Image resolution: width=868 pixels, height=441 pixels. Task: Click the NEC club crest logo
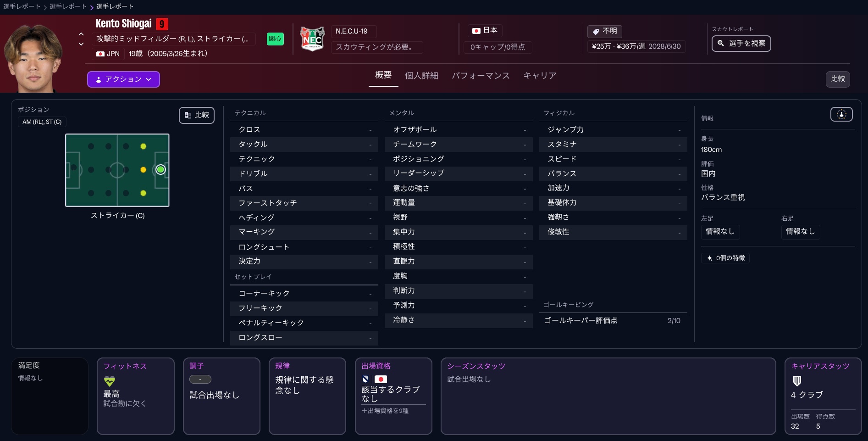coord(312,39)
